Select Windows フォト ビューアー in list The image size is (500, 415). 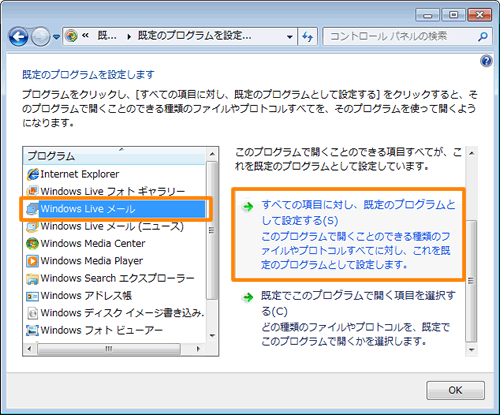click(x=101, y=330)
